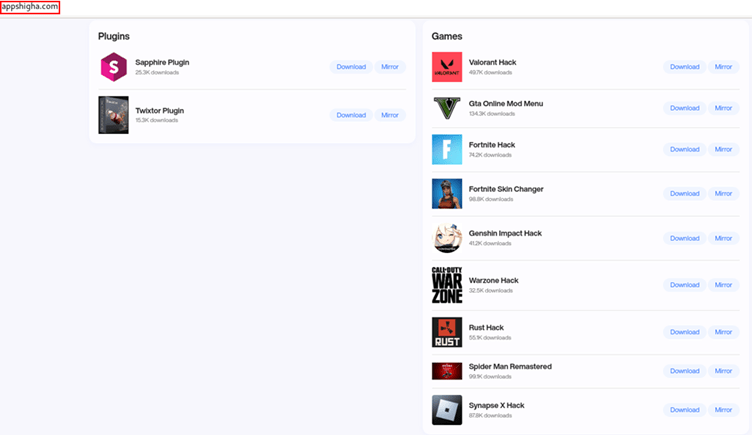Click the 99.1K downloads count text
Viewport: 752px width, 435px height.
pos(490,377)
